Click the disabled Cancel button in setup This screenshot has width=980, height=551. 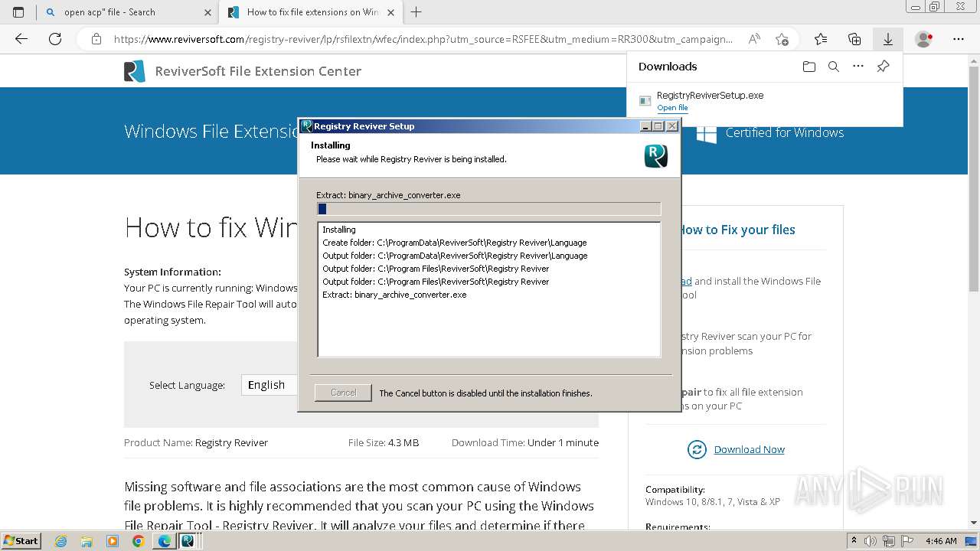pos(343,393)
